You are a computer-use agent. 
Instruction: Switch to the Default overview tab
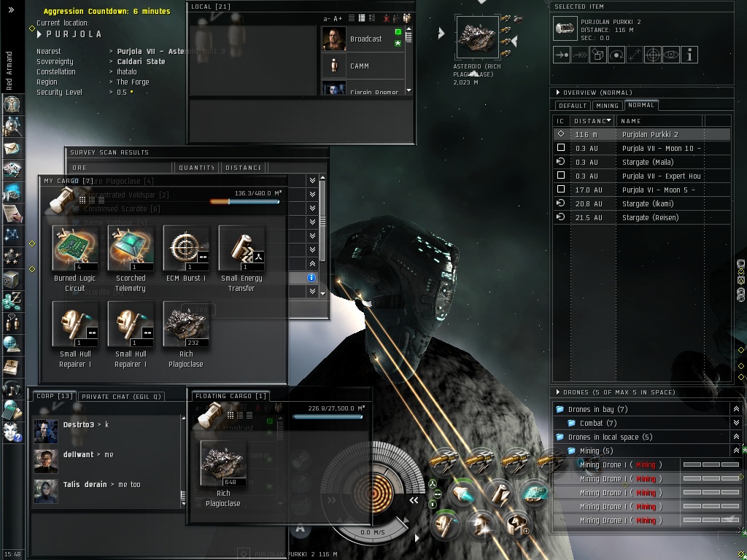(x=573, y=106)
